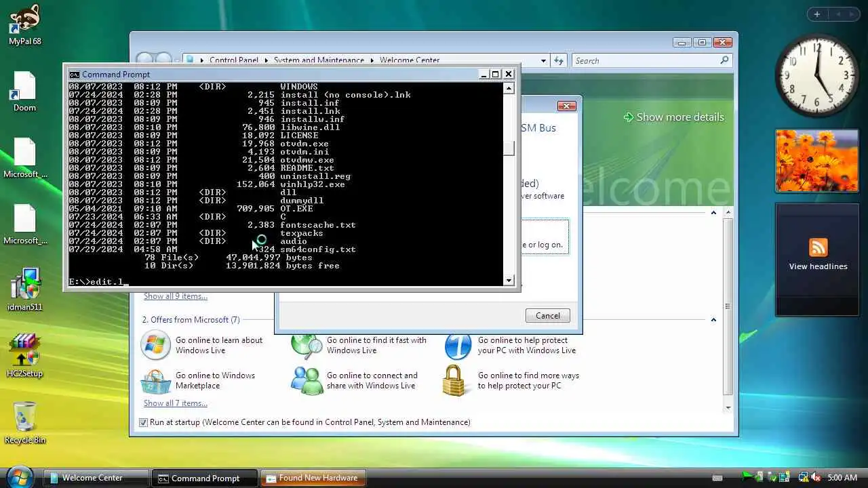Click the analog clock gadget

[x=817, y=75]
